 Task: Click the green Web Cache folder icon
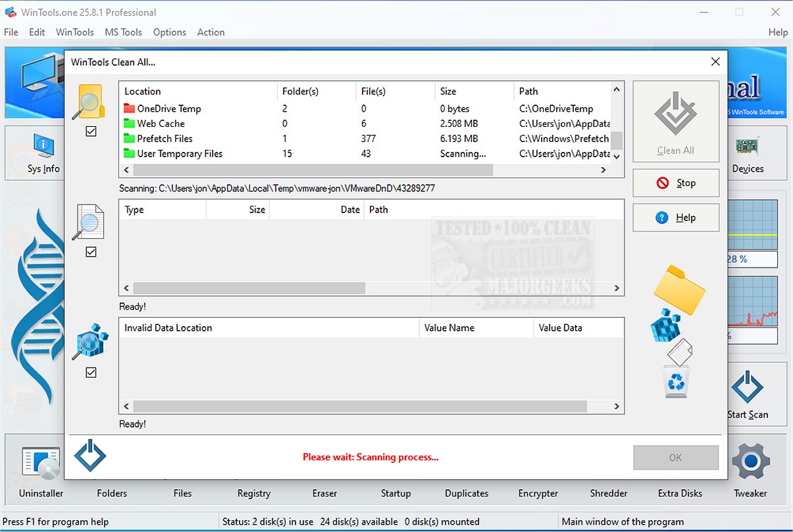point(129,124)
